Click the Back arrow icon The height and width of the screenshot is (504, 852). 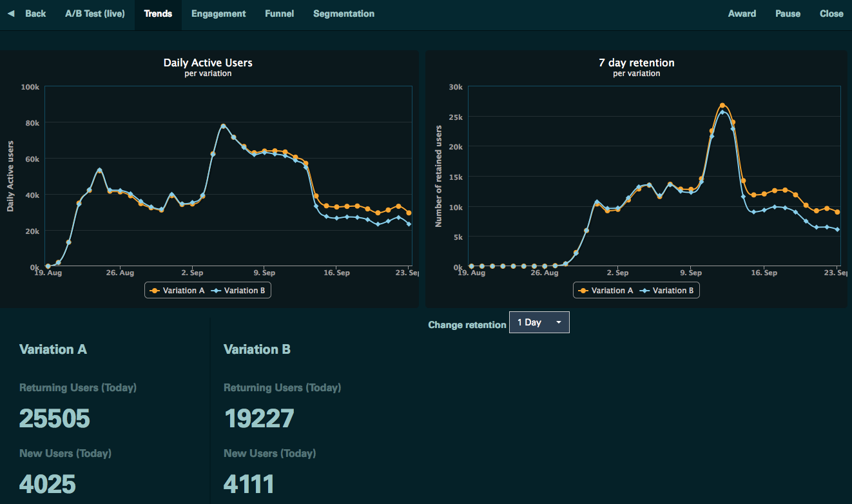coord(11,14)
